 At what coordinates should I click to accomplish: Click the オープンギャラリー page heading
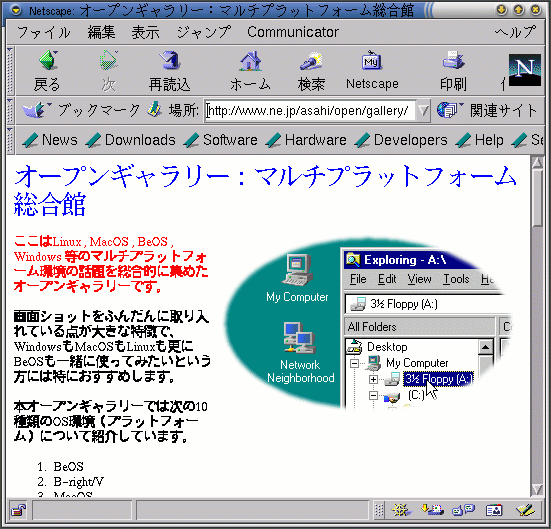pos(265,190)
